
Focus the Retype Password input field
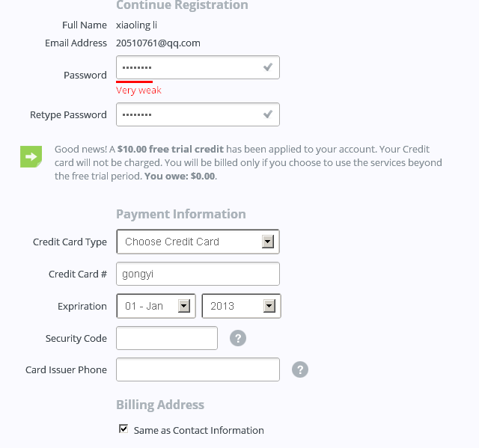(x=198, y=114)
